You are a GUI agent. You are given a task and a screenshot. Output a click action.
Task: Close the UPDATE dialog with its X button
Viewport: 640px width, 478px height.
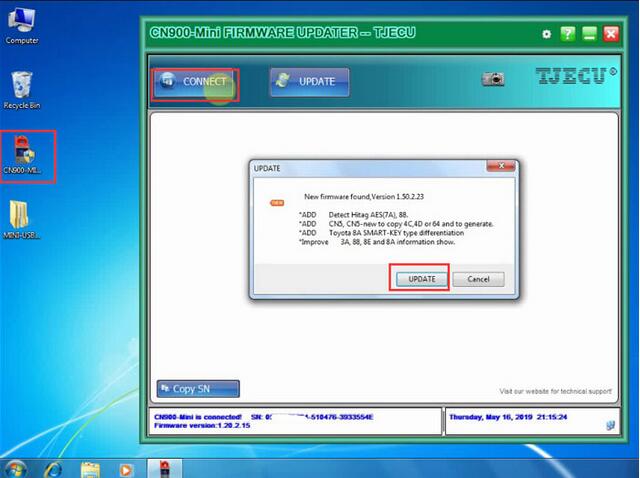[501, 165]
